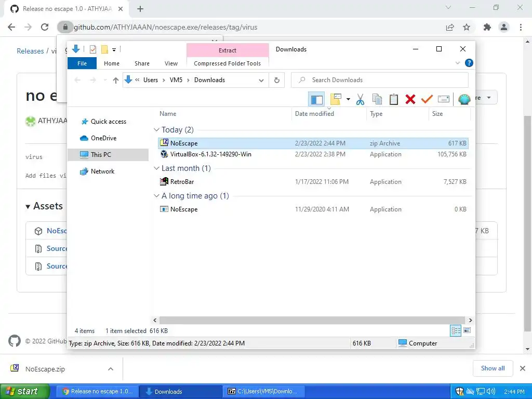The width and height of the screenshot is (532, 399).
Task: Collapse the Today (2) group
Action: coord(156,130)
